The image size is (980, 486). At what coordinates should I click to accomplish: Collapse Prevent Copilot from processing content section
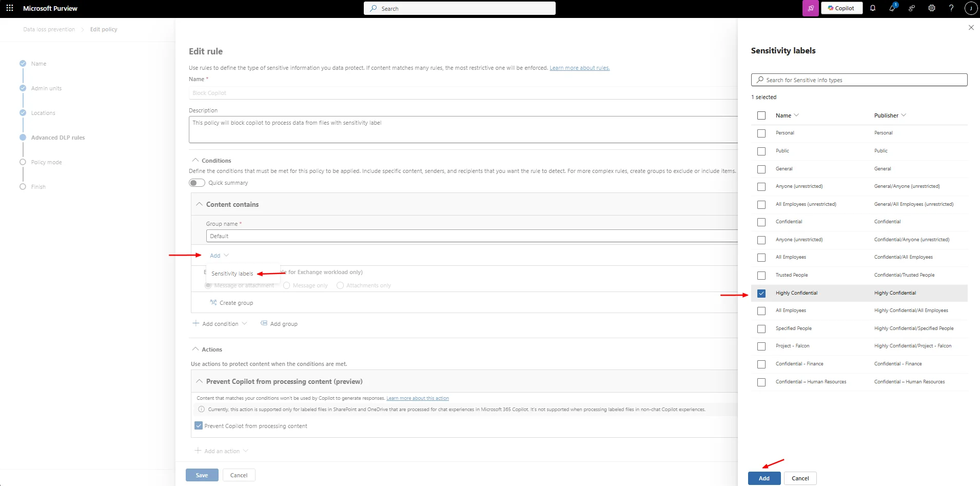[200, 381]
